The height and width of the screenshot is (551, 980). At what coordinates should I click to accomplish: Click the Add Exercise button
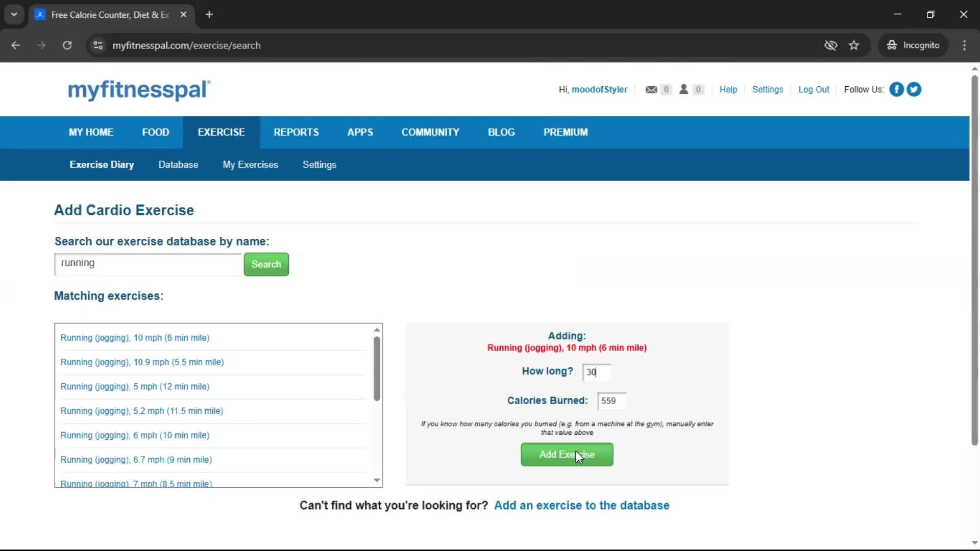567,455
